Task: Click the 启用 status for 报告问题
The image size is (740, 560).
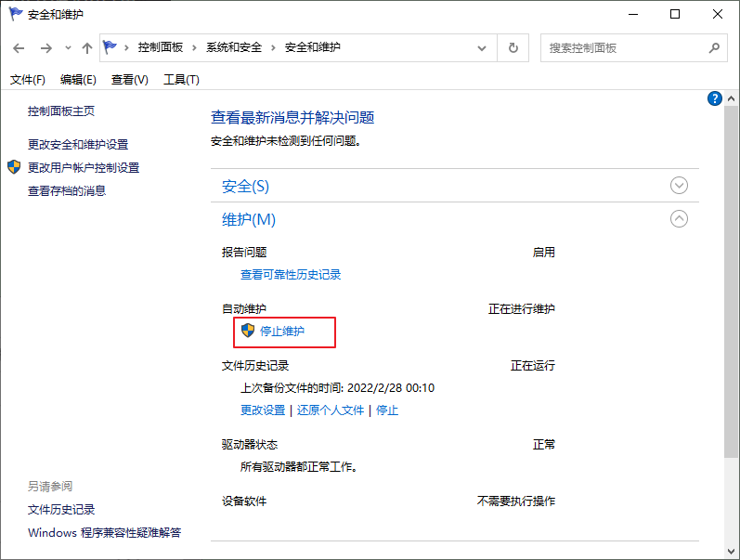Action: (x=544, y=253)
